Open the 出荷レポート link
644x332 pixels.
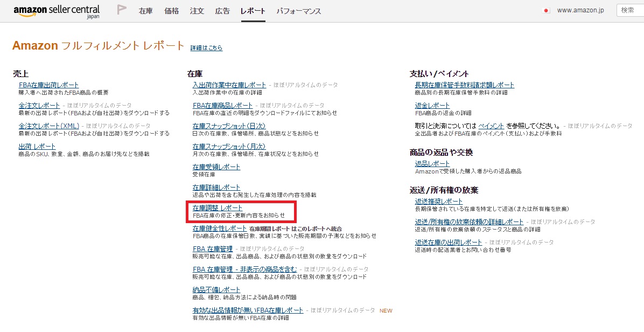37,147
